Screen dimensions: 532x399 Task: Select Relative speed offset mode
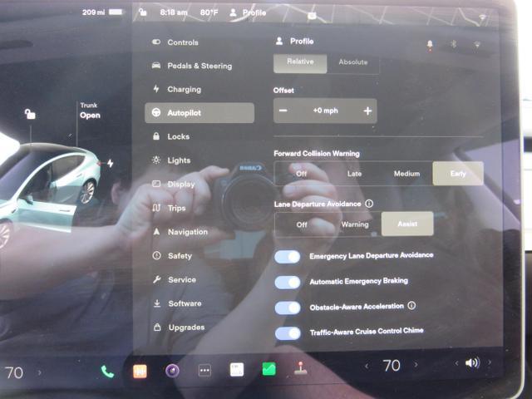click(300, 63)
